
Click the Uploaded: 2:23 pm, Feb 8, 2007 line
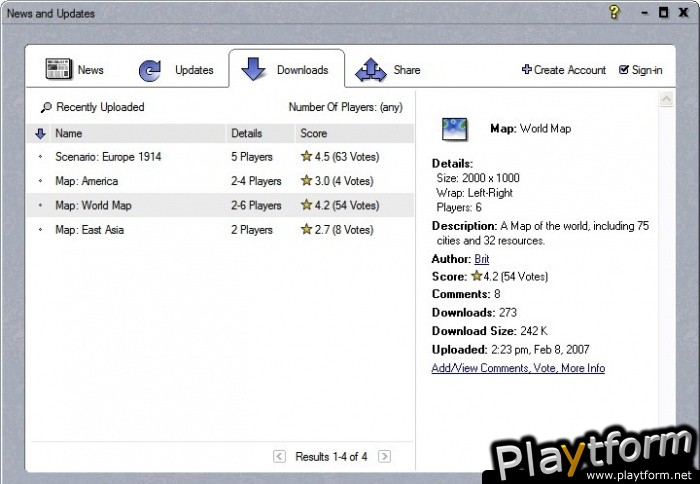(x=511, y=350)
